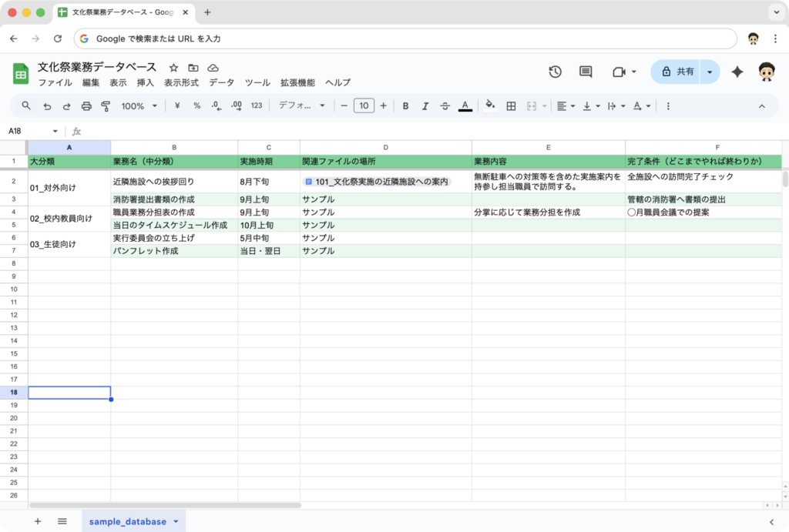Open version history clock icon

pyautogui.click(x=555, y=72)
